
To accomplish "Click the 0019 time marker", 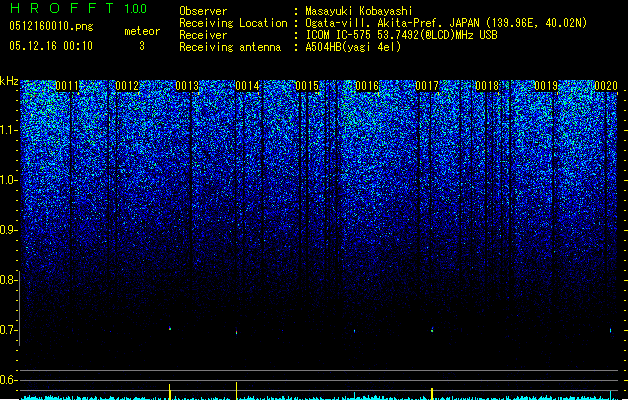I will click(x=546, y=86).
